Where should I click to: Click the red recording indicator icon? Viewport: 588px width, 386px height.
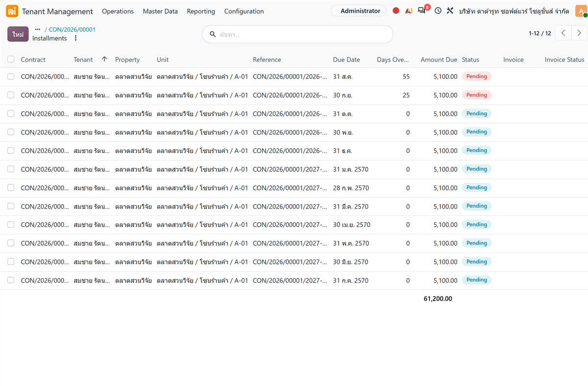click(396, 11)
